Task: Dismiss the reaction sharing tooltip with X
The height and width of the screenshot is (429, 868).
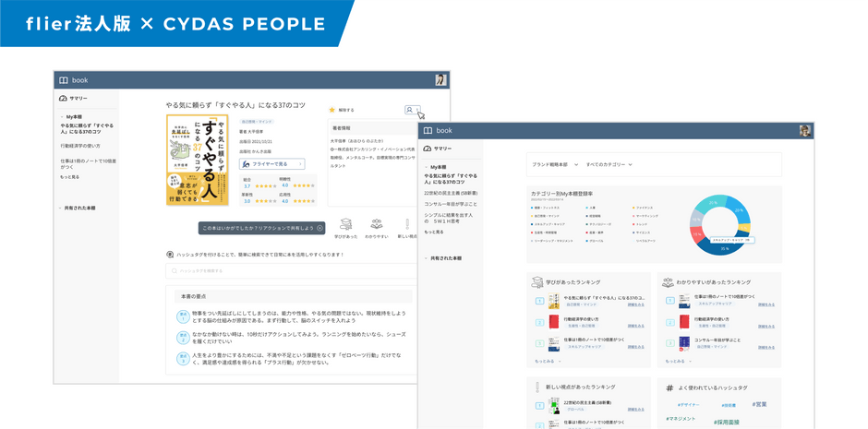Action: [319, 228]
